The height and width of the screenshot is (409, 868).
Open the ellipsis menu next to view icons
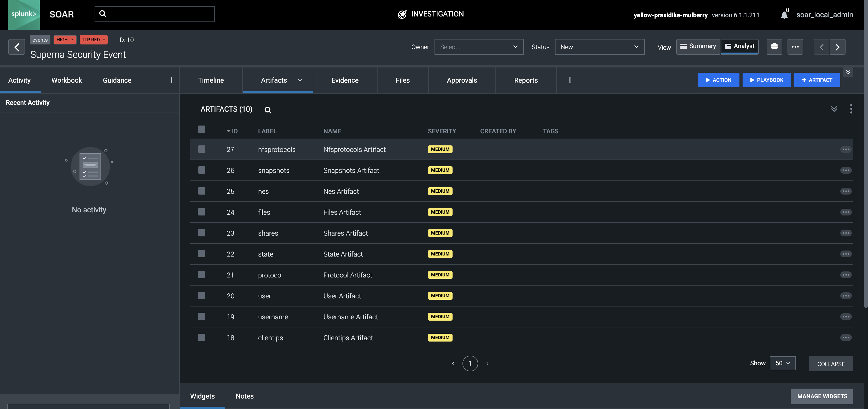click(x=796, y=47)
